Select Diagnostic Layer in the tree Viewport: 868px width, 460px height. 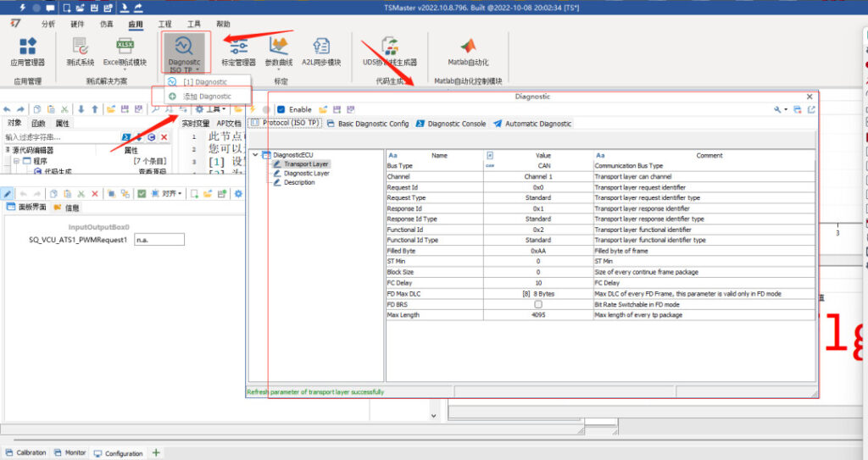(306, 173)
